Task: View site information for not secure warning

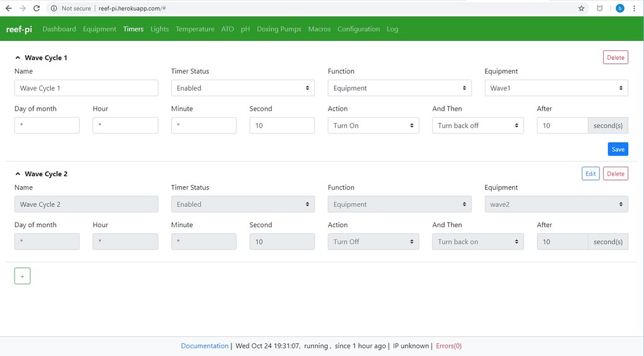Action: (x=54, y=8)
